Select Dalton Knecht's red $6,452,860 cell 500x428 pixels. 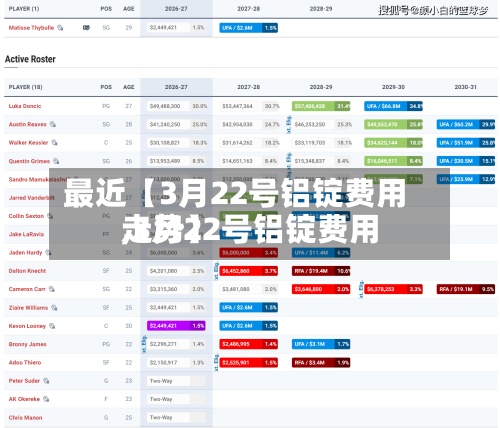(x=249, y=271)
